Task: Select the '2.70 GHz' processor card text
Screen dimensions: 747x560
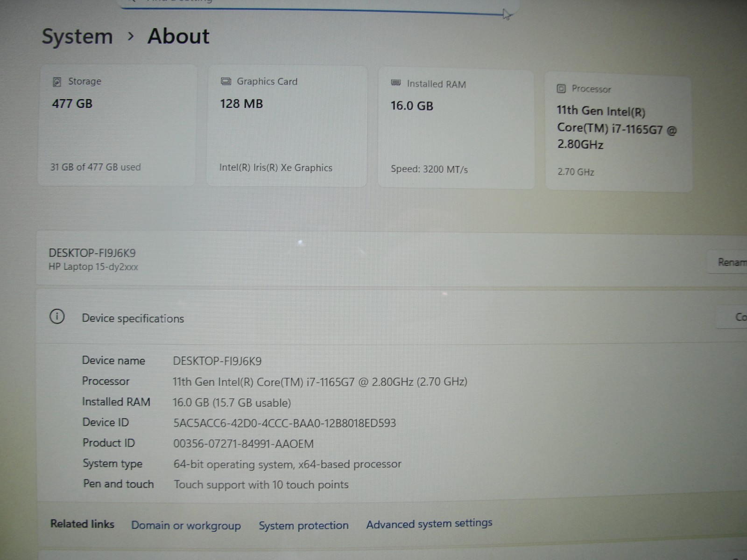Action: pos(576,172)
